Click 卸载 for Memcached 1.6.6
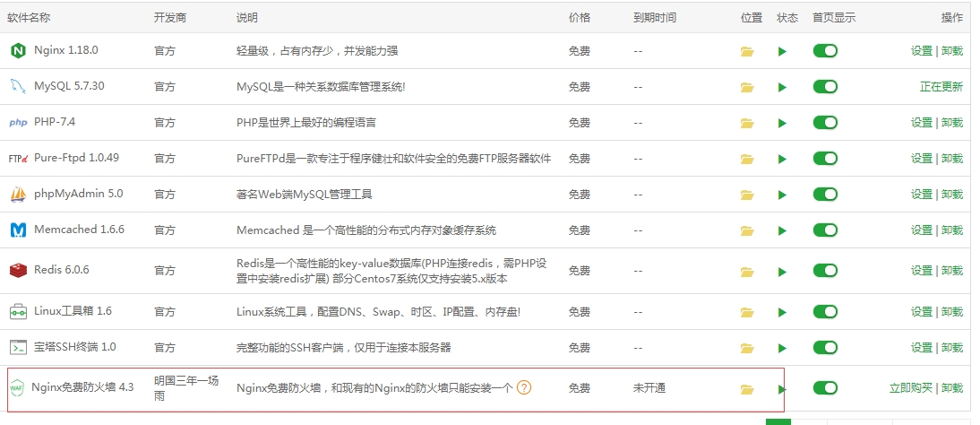980x425 pixels. coord(952,230)
